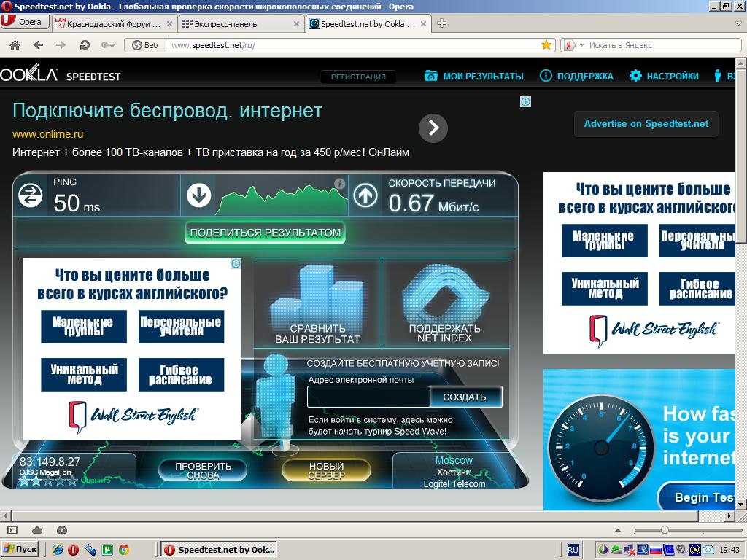Open ПОДДЕРЖАТЬ NET INDEX panel
The height and width of the screenshot is (560, 747).
click(445, 303)
